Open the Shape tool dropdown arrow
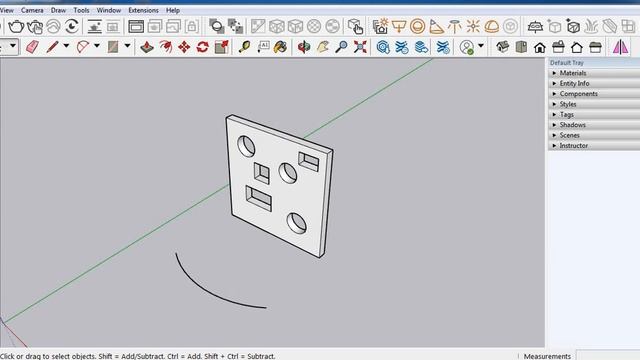Screen dimensions: 640x360 tap(127, 46)
